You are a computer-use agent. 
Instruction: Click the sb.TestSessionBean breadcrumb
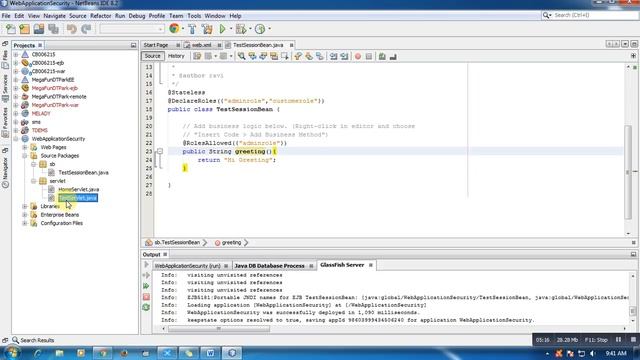click(x=177, y=242)
